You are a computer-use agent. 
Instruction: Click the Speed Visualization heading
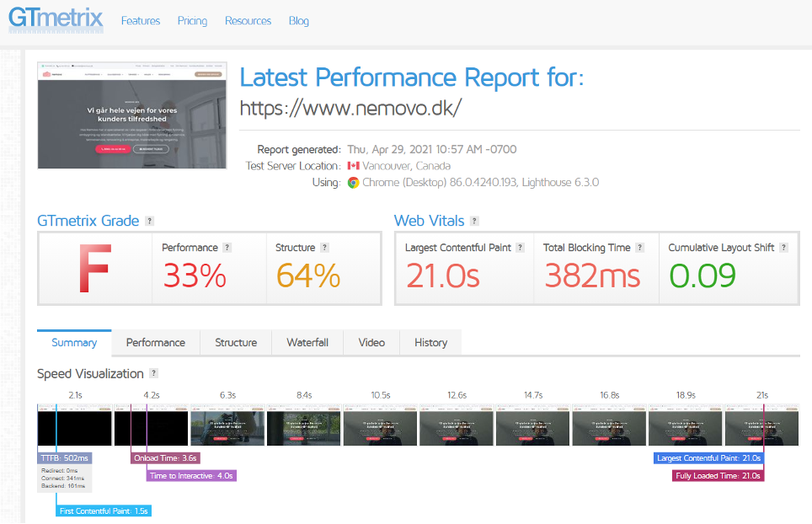pos(90,374)
